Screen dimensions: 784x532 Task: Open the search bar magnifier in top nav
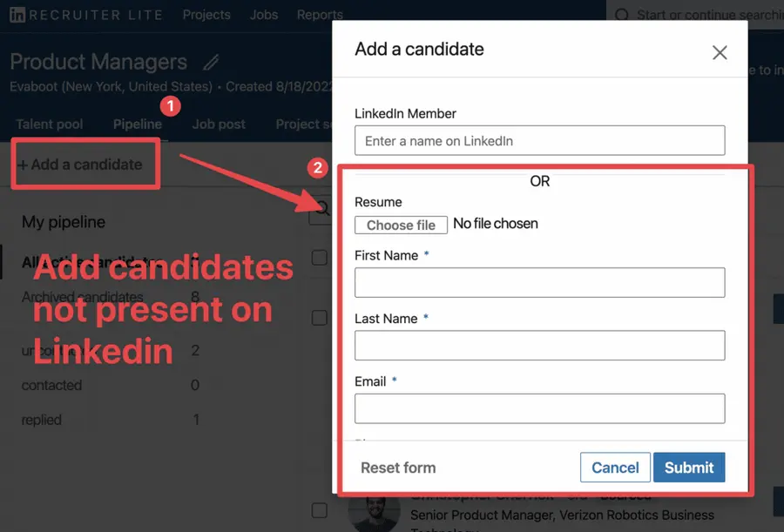(x=620, y=13)
